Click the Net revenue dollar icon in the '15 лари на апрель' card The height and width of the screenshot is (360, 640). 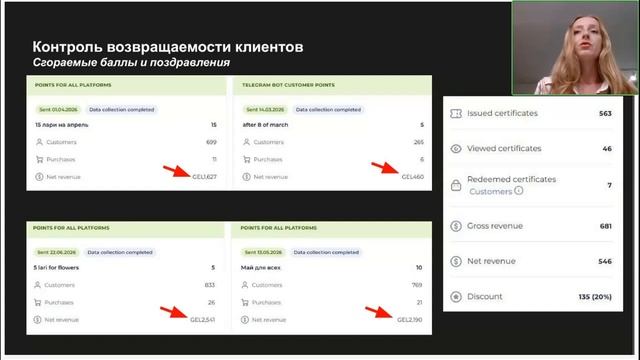[x=39, y=177]
